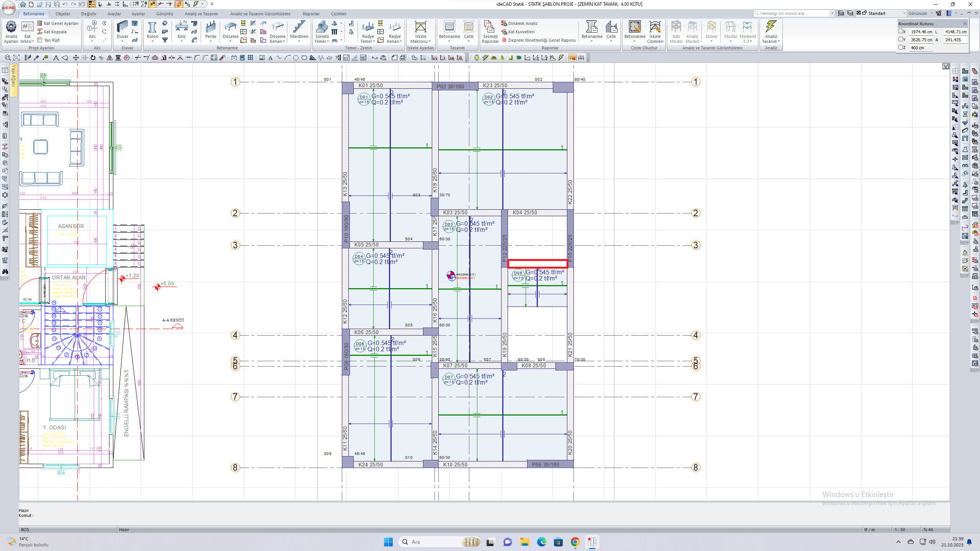Viewport: 980px width, 551px height.
Task: Click the Dinamik Analiz report button
Action: pos(519,23)
